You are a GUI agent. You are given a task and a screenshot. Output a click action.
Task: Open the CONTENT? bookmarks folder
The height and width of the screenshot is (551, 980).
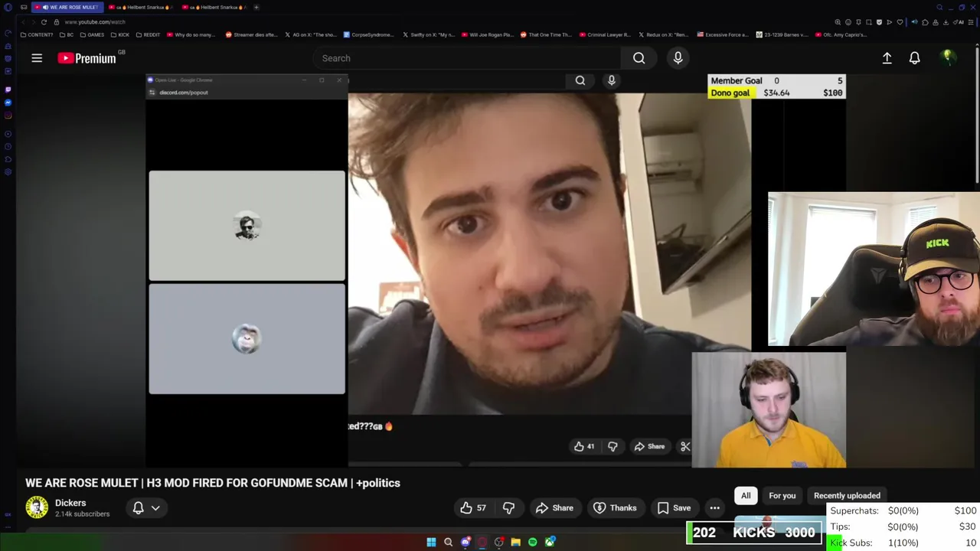click(37, 34)
